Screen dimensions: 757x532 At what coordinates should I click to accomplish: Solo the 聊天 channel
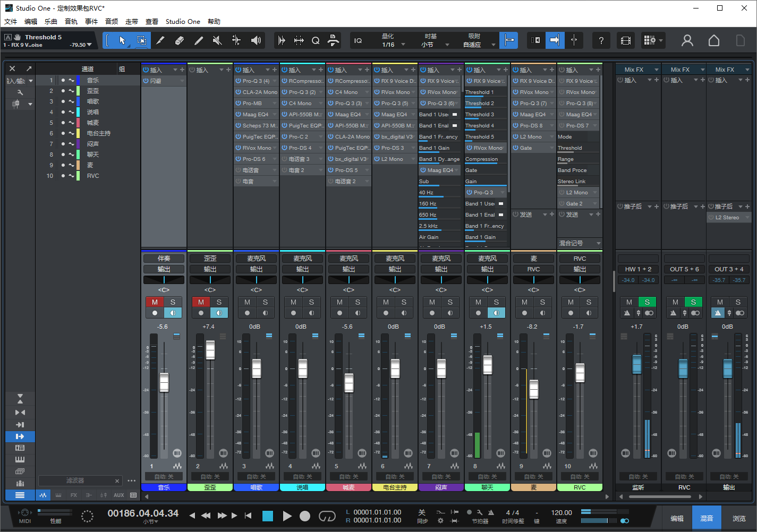tap(496, 302)
